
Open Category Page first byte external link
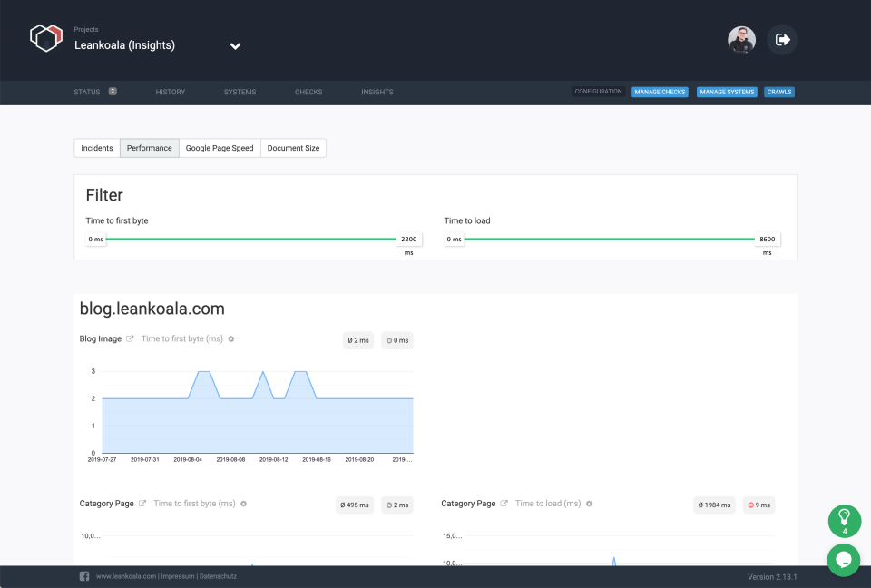point(142,503)
